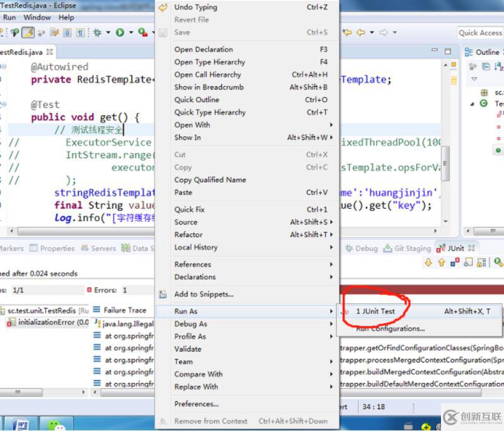Open the Back history dropdown arrow

point(370,33)
